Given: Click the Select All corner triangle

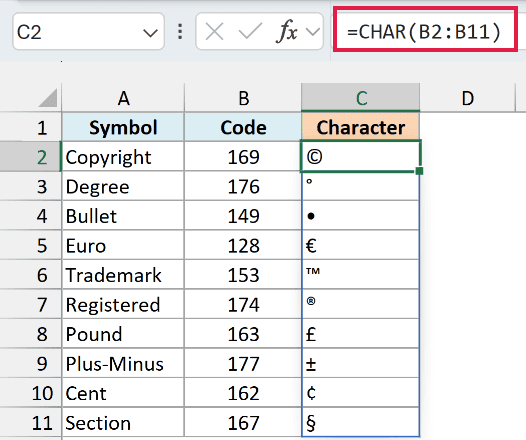Looking at the screenshot, I should (x=48, y=98).
